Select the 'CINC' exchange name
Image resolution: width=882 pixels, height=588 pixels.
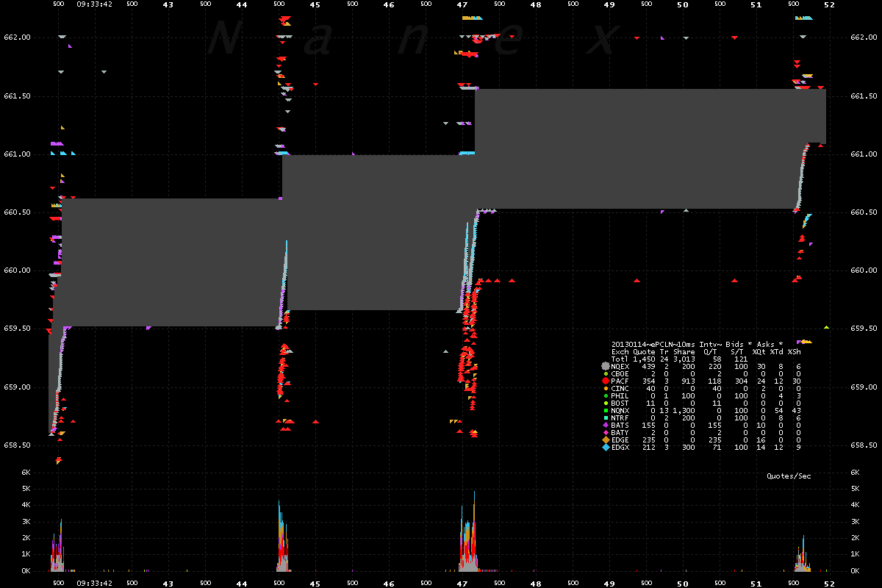pyautogui.click(x=620, y=388)
